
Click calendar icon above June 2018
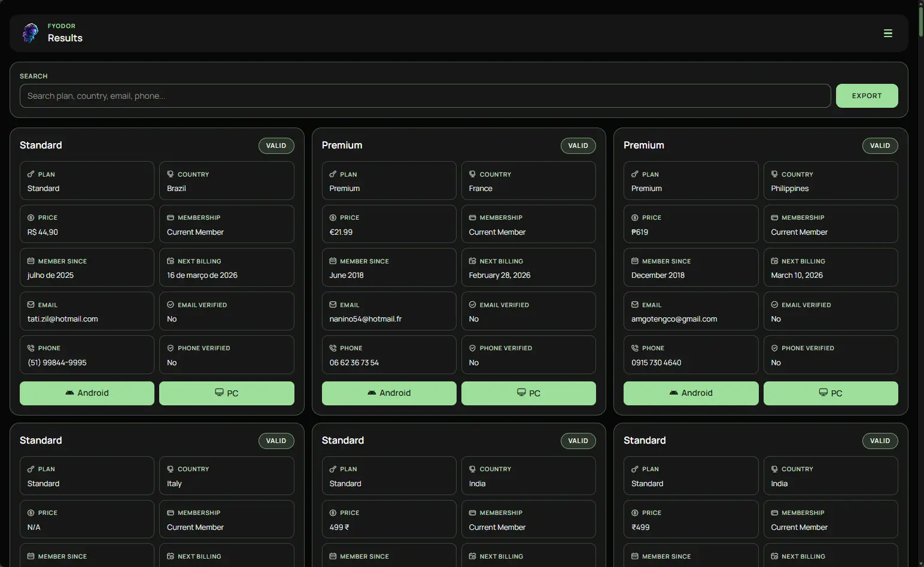coord(333,261)
